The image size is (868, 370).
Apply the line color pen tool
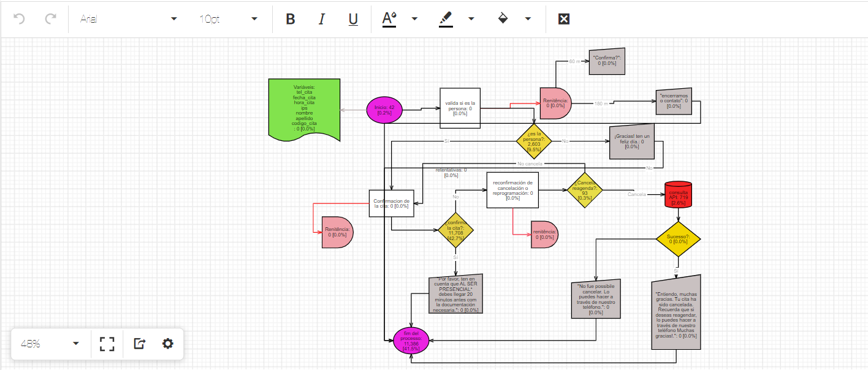pyautogui.click(x=446, y=19)
